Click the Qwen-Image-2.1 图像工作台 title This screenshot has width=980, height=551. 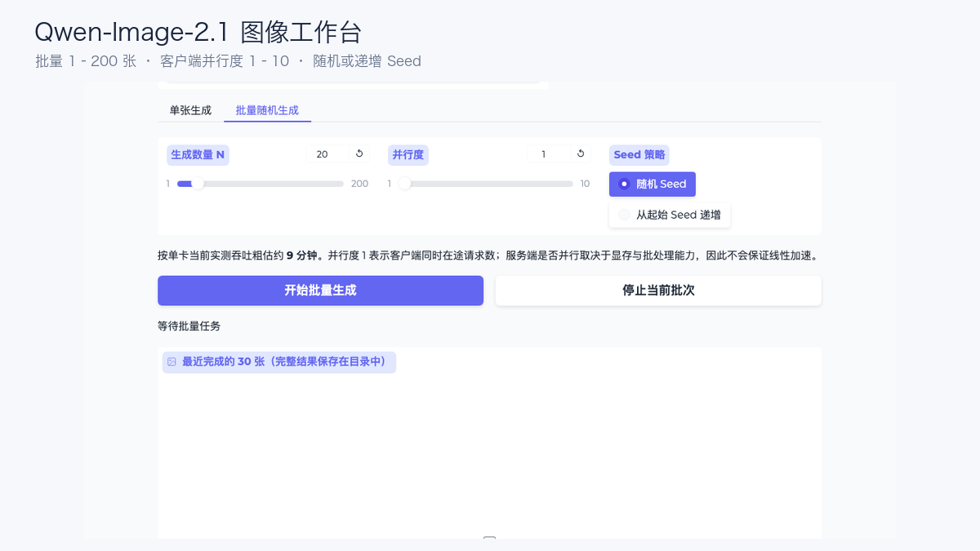(x=198, y=32)
